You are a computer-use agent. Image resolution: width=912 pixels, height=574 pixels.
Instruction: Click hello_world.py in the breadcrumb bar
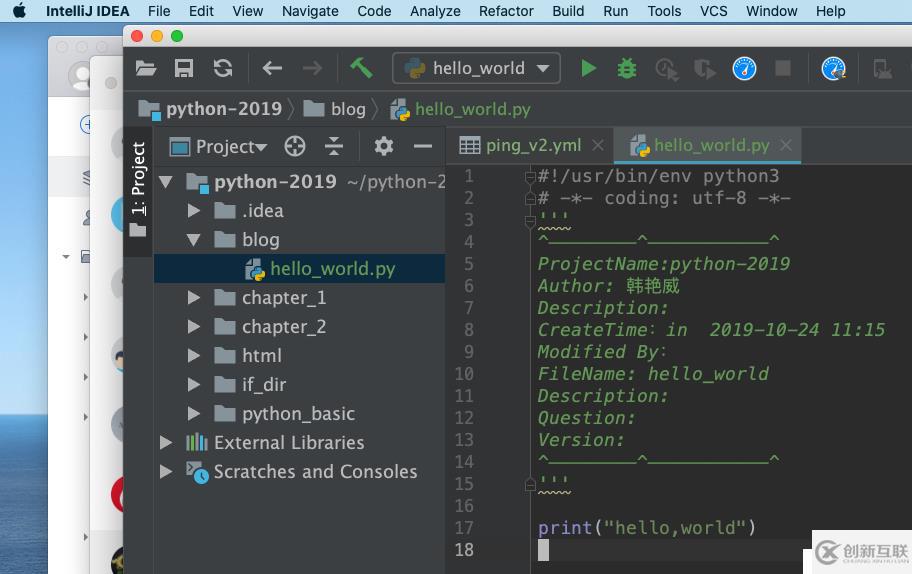[x=460, y=109]
